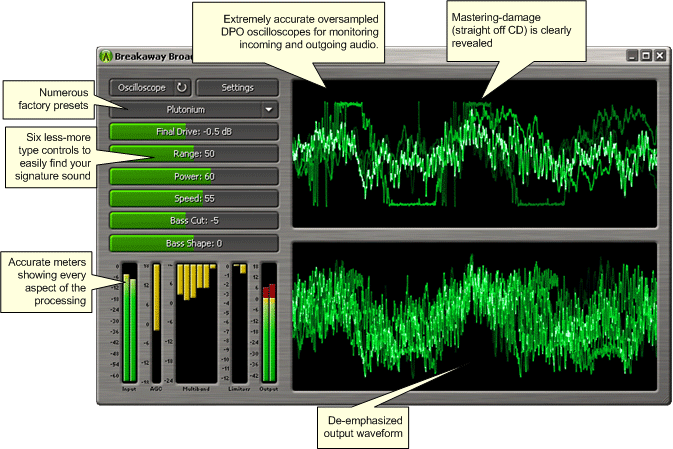Adjust the Power 60 slider
The image size is (673, 449).
click(x=194, y=176)
